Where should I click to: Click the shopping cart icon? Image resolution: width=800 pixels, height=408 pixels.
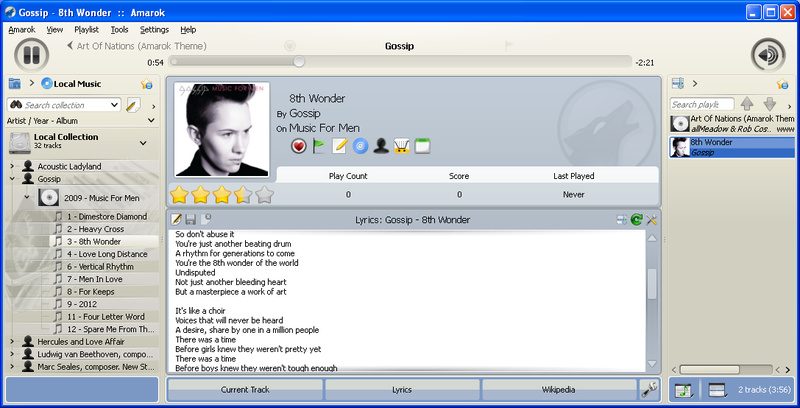click(x=402, y=146)
